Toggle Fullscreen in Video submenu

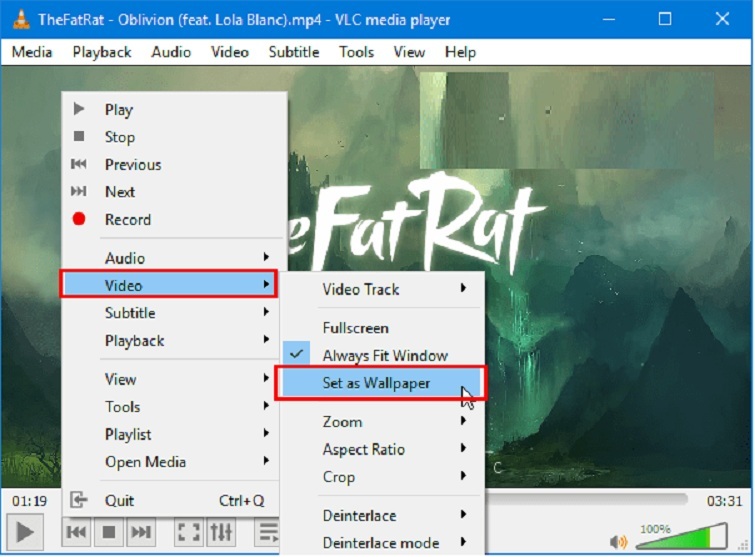coord(355,328)
